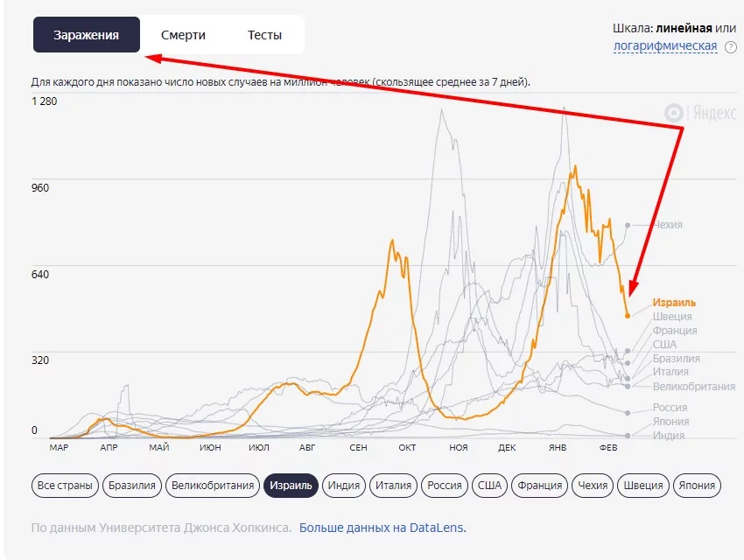This screenshot has width=744, height=560.
Task: Enable the Бразилия country chip
Action: coord(133,485)
